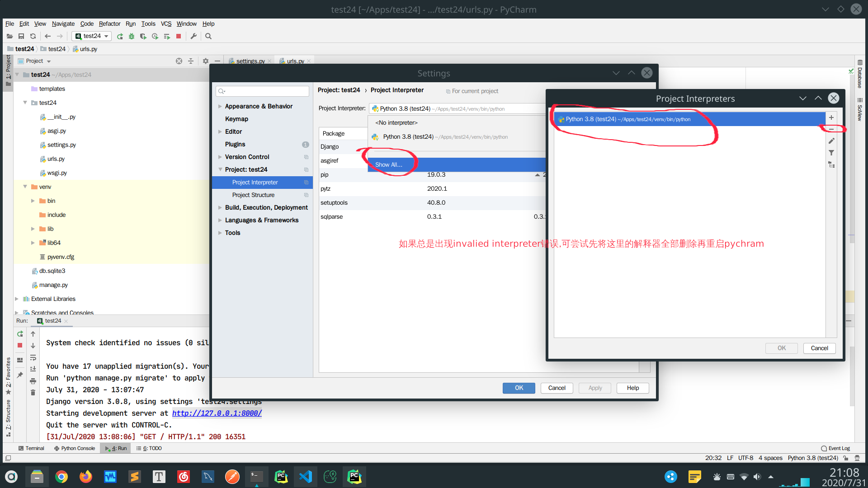
Task: Open the Project panel gear options
Action: click(x=206, y=61)
